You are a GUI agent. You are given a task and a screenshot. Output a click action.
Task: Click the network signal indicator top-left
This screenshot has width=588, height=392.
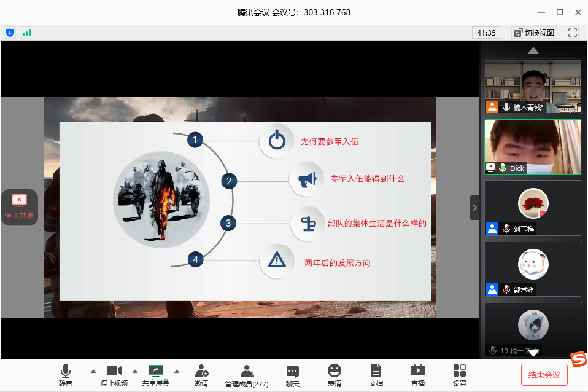click(26, 32)
